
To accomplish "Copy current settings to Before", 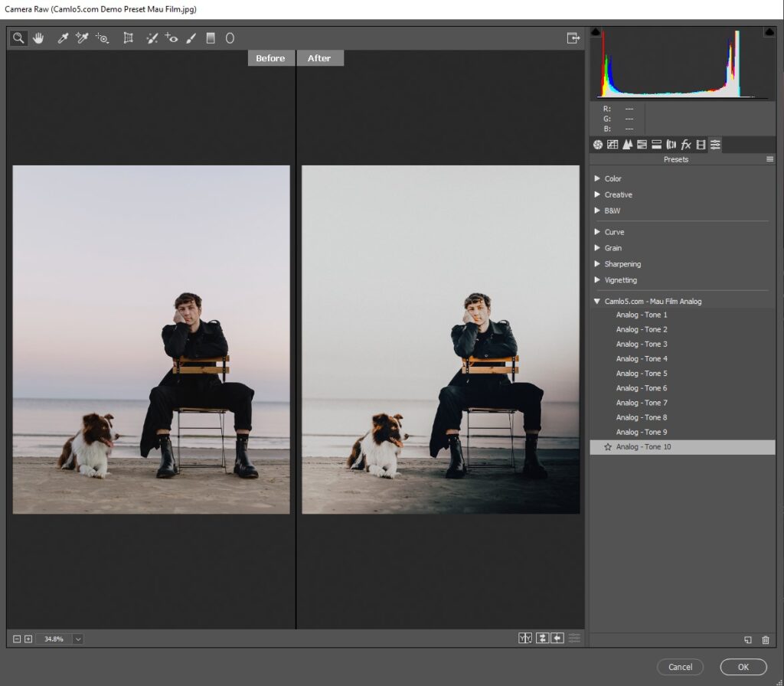I will (557, 638).
